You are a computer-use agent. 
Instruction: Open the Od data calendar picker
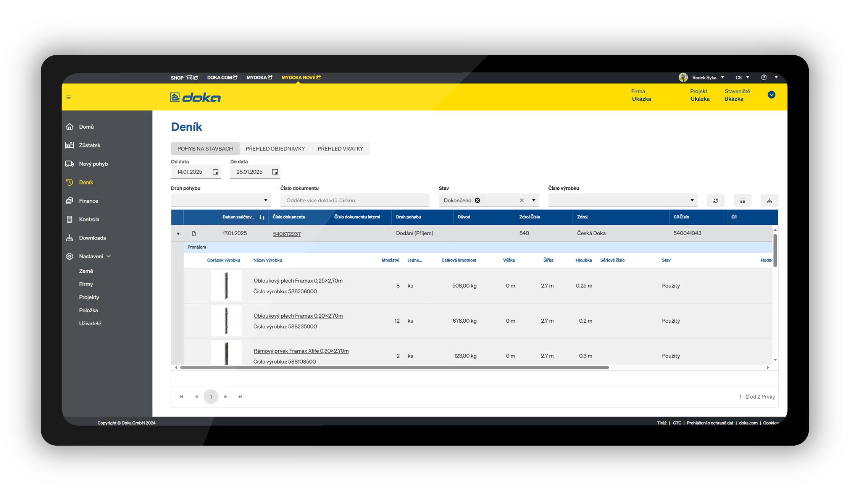[216, 172]
